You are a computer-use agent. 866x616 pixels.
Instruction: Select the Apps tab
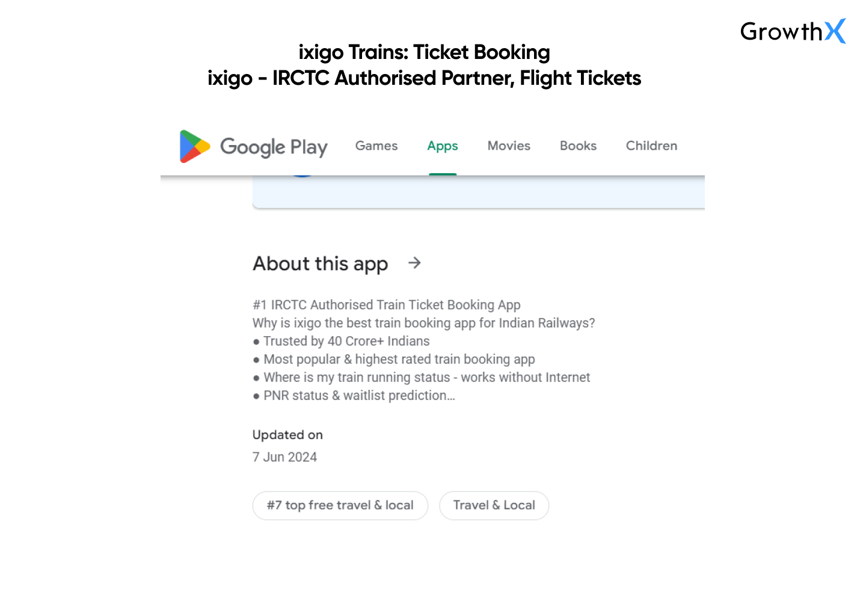coord(443,146)
